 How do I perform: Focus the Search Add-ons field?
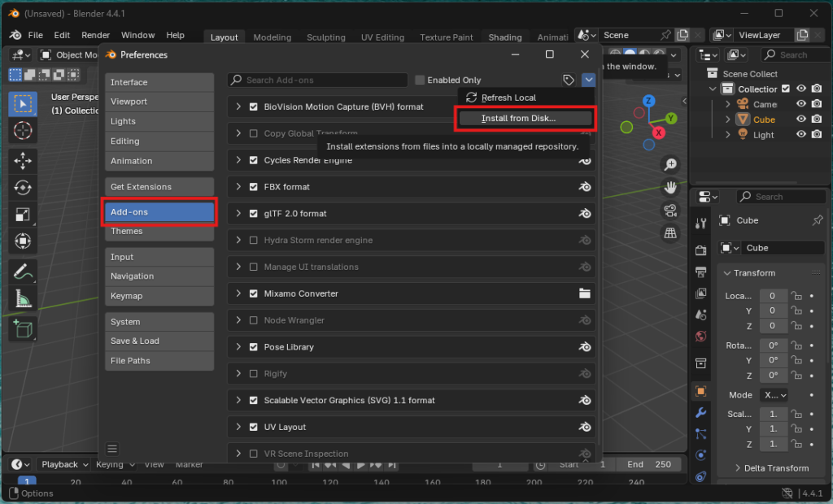(x=318, y=80)
